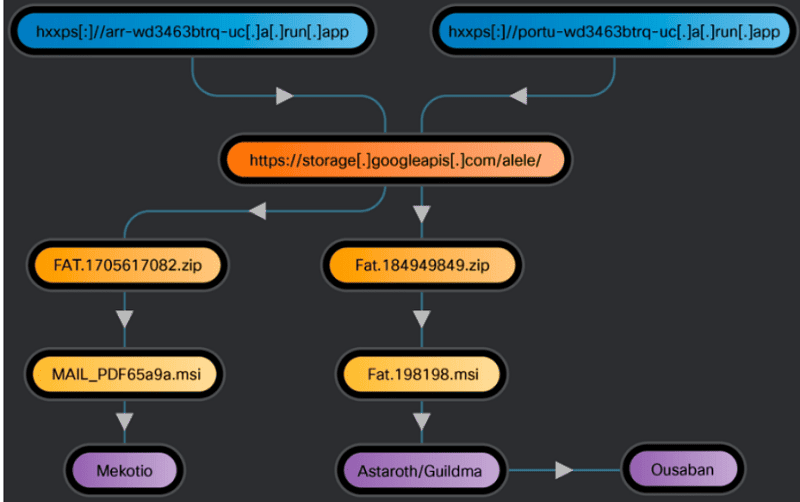
Task: Select the Astaroth/Guildma malware node
Action: pyautogui.click(x=421, y=470)
